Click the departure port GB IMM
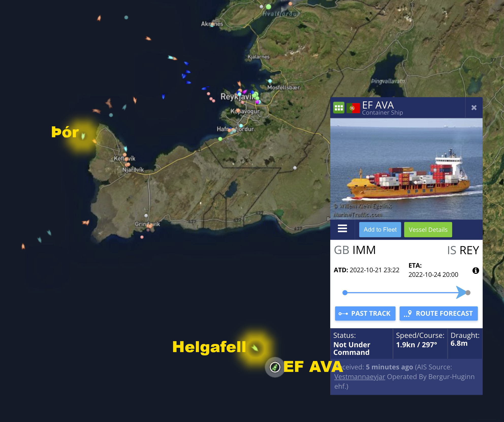This screenshot has width=504, height=422. pos(355,250)
